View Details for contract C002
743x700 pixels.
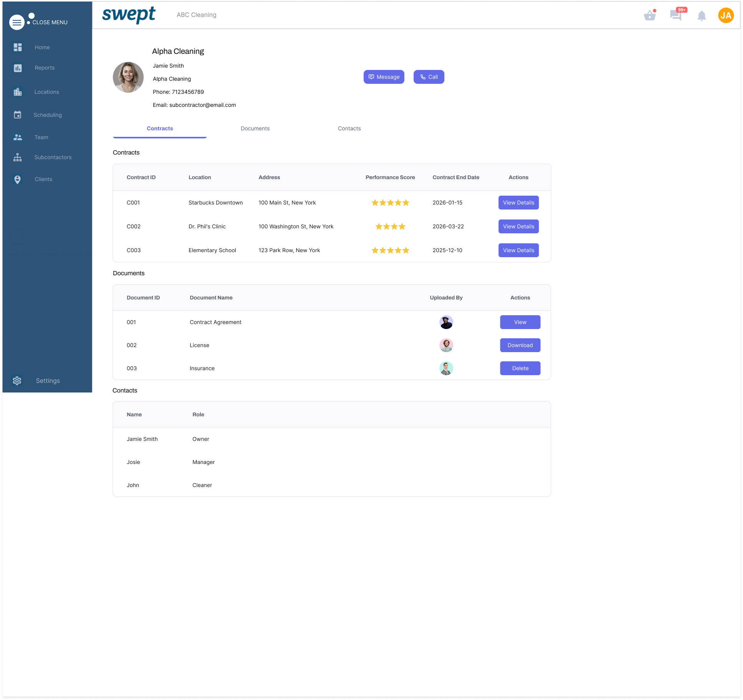pos(518,226)
